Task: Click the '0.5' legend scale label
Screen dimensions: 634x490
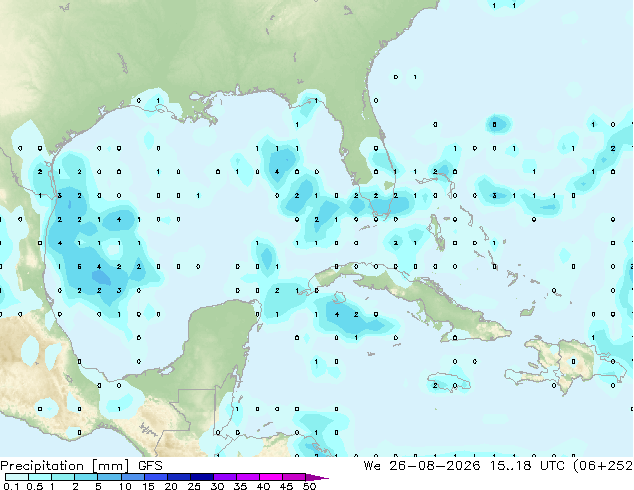Action: tap(35, 486)
